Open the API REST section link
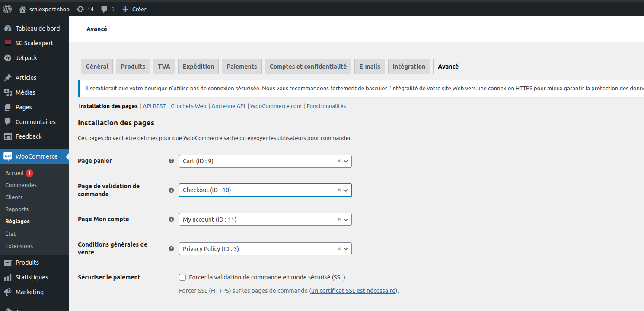Screen dimensions: 644x311 coord(154,106)
